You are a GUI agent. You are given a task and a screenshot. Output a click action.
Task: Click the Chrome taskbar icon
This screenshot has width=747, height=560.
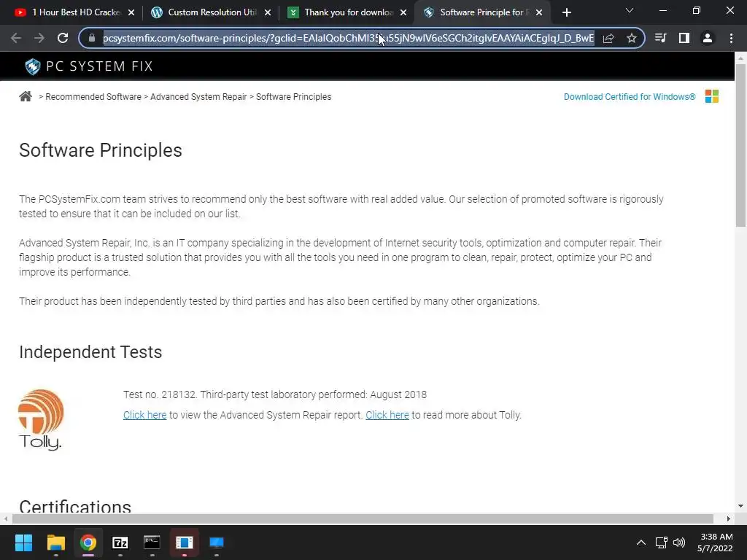point(88,542)
